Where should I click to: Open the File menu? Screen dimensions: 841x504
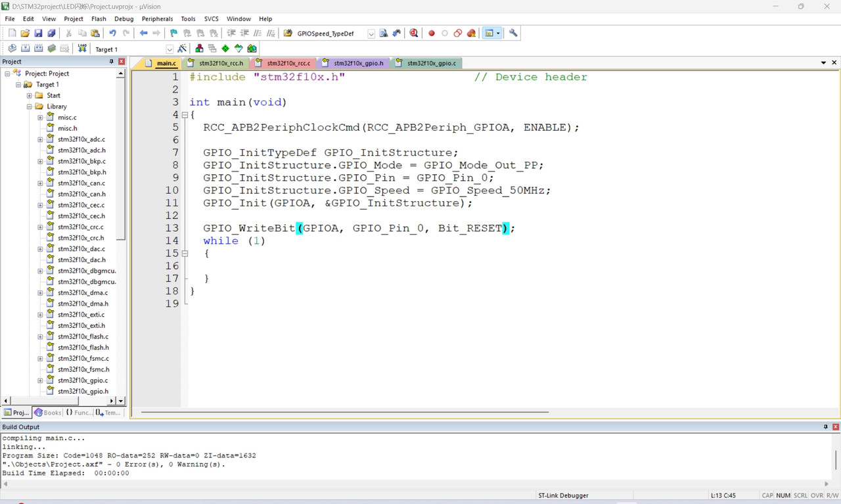(10, 19)
